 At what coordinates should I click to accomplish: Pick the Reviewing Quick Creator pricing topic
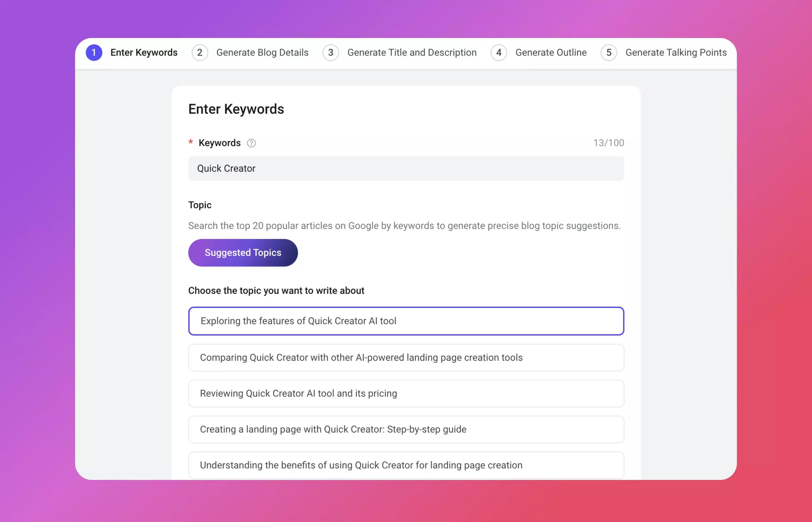tap(406, 394)
